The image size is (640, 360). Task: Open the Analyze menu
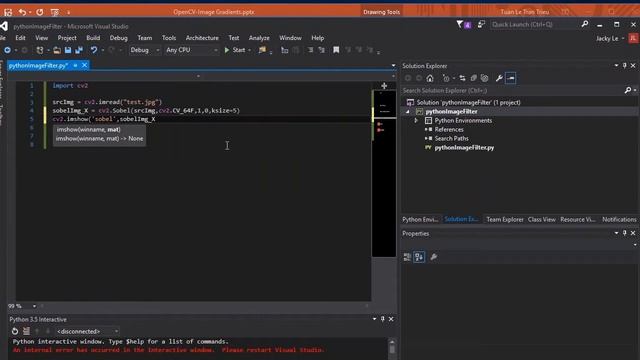259,38
